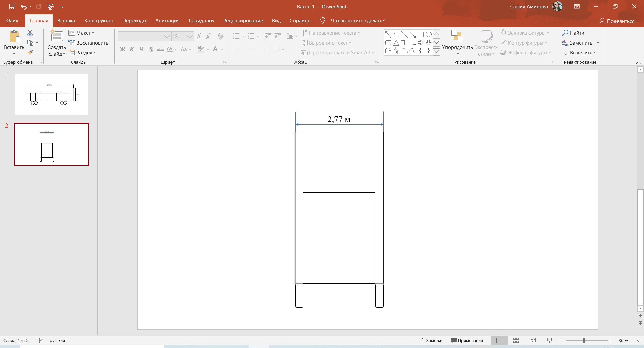Click the 2,77 м dimension label
This screenshot has width=644, height=348.
tap(339, 119)
